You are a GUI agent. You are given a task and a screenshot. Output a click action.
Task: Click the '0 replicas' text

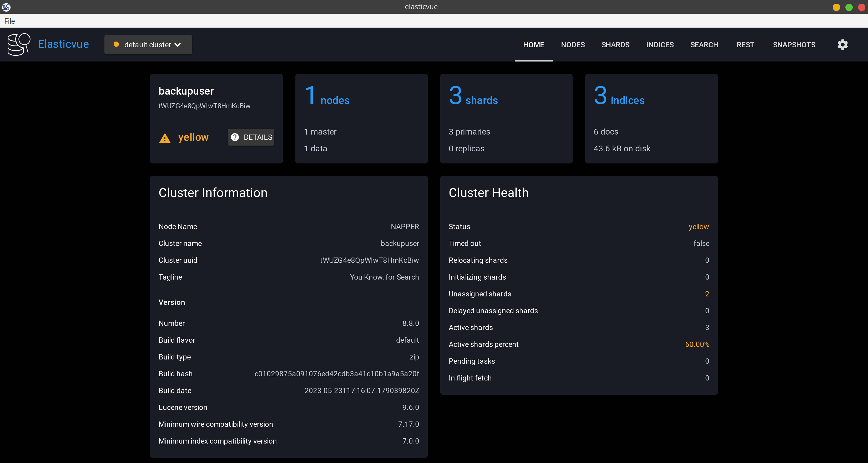point(466,148)
